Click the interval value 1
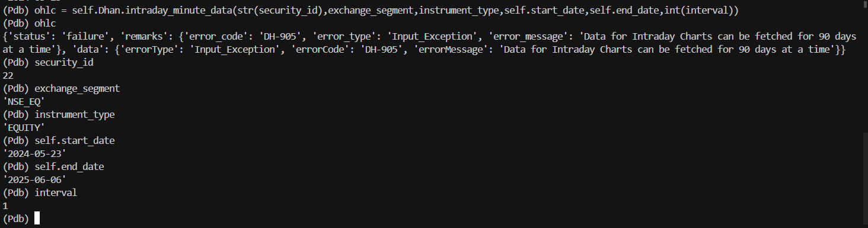The width and height of the screenshot is (868, 228). (x=5, y=205)
